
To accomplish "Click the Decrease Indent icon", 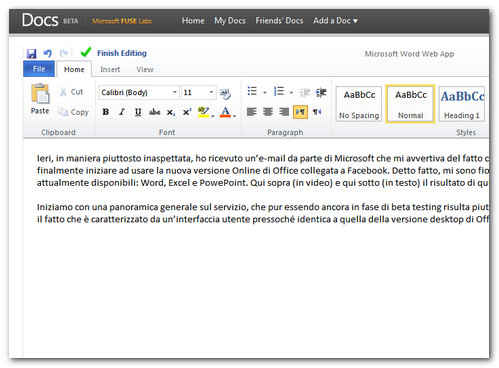I will (305, 92).
